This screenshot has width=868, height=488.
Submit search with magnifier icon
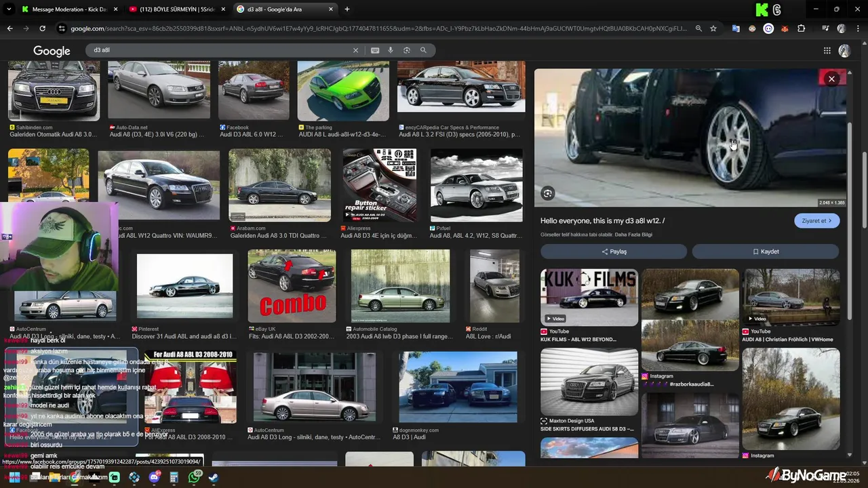(423, 50)
